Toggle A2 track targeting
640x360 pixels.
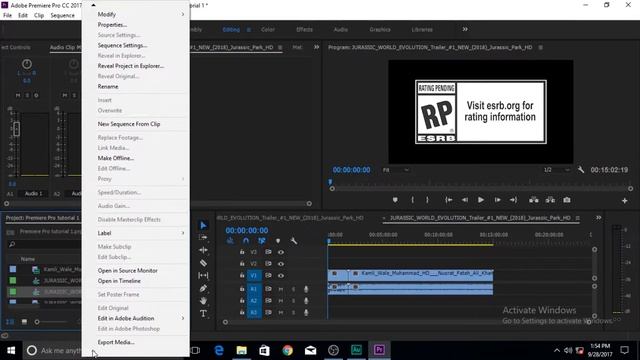click(x=254, y=301)
